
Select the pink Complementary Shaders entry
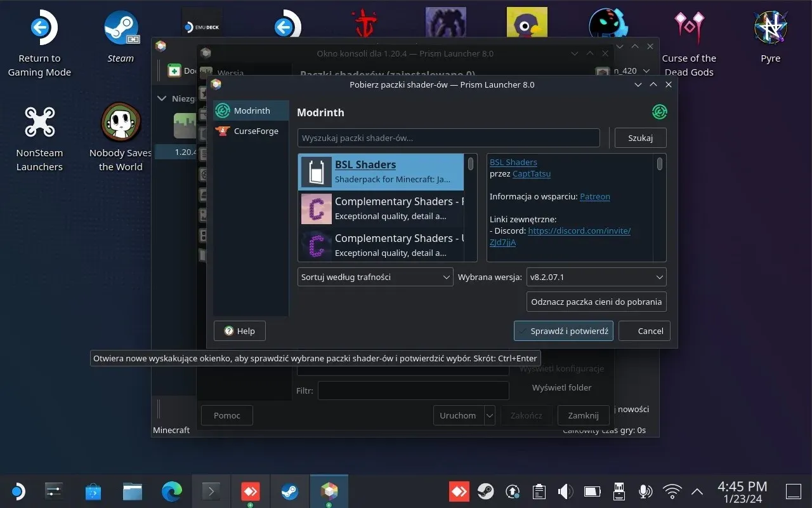[381, 208]
